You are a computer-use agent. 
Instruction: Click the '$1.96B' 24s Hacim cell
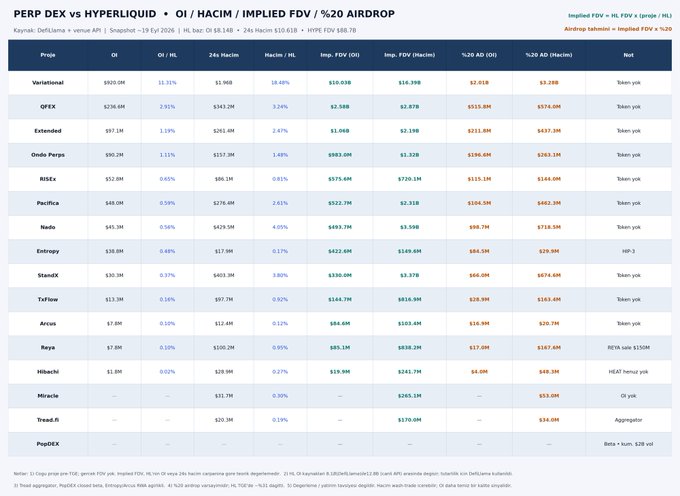point(224,83)
